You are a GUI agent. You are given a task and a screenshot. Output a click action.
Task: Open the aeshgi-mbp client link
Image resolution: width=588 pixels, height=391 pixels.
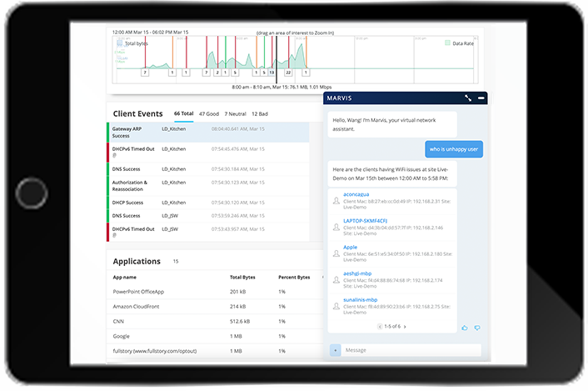[359, 273]
